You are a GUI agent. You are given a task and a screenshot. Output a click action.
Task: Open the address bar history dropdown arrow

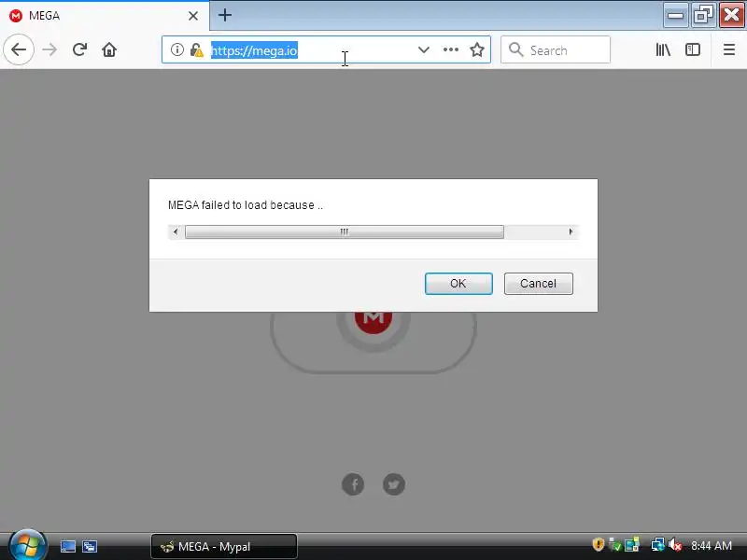coord(424,49)
